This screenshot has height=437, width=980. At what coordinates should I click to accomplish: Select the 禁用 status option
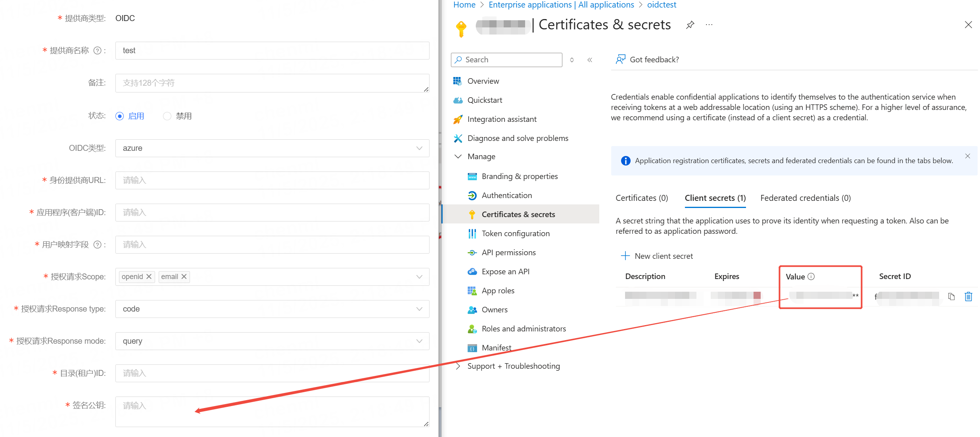[167, 116]
